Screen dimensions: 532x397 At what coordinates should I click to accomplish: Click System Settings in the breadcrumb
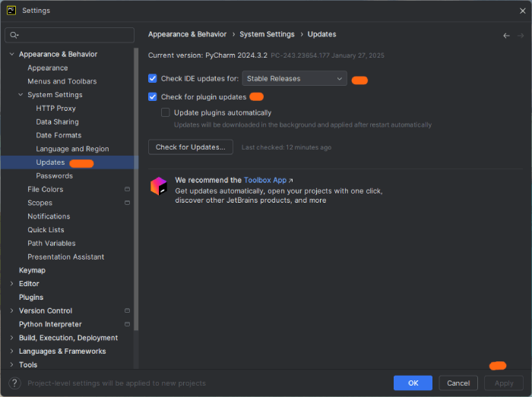[267, 34]
